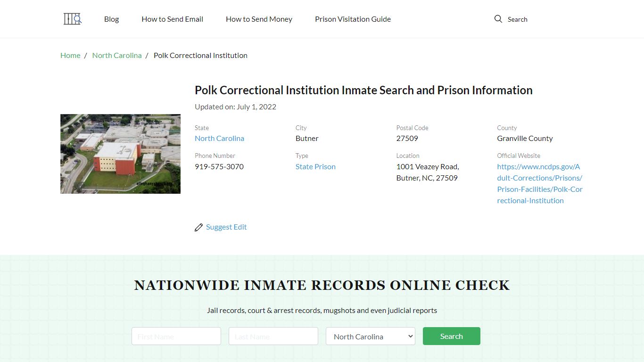
Task: Click the Location label
Action: pos(408,156)
